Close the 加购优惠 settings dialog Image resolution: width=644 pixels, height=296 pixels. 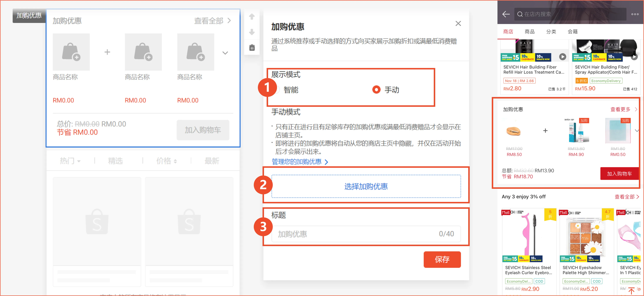pos(458,23)
